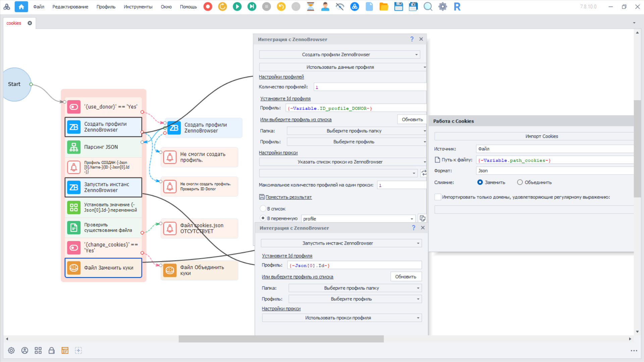Open the 'profile' variable dropdown
This screenshot has width=644, height=362.
[x=358, y=219]
